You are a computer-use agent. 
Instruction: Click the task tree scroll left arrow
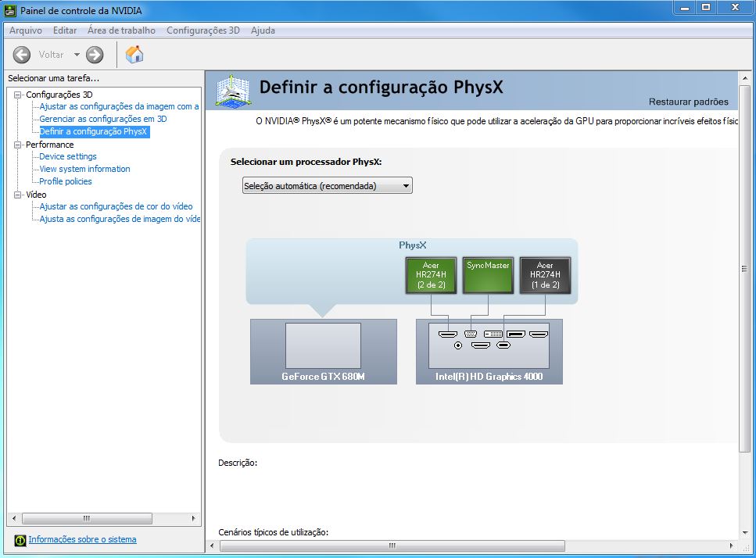(x=14, y=518)
